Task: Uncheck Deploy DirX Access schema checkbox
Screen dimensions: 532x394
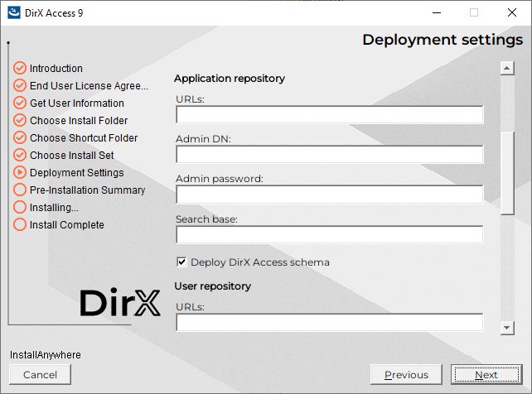Action: 181,262
